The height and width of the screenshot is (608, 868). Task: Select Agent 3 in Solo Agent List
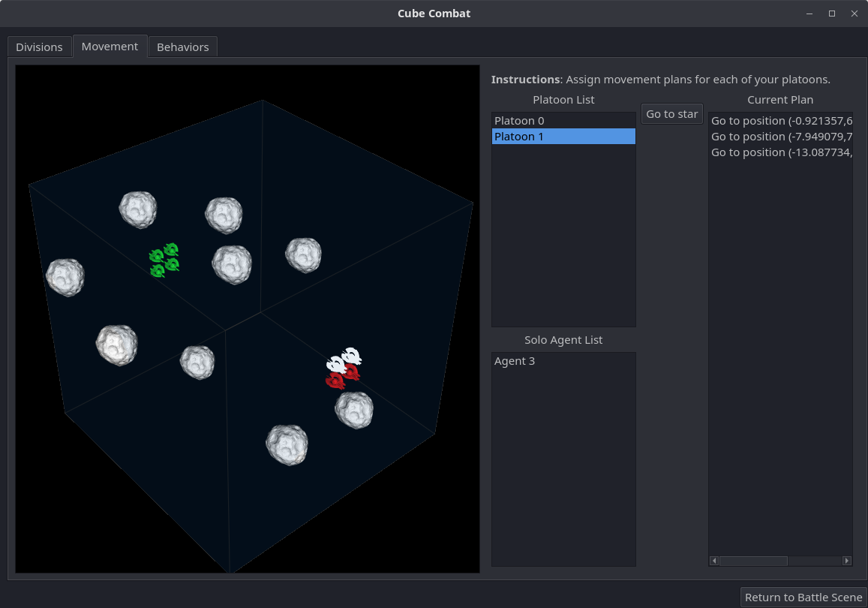(x=563, y=361)
